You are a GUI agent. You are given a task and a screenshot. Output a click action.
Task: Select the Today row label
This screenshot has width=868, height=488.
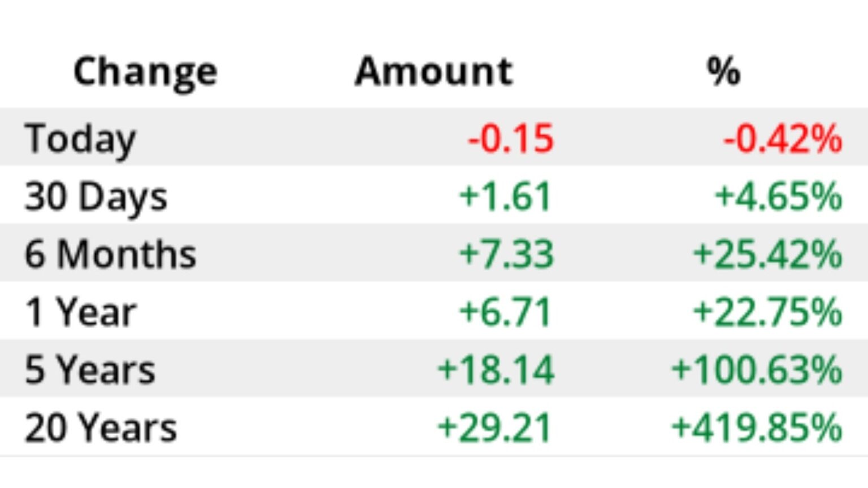pyautogui.click(x=80, y=138)
